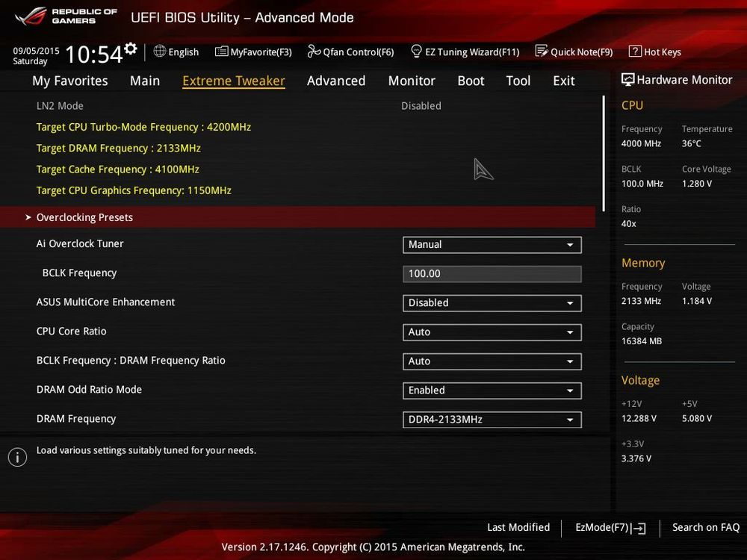Click the globe language icon
The width and height of the screenshot is (747, 560).
pyautogui.click(x=160, y=51)
